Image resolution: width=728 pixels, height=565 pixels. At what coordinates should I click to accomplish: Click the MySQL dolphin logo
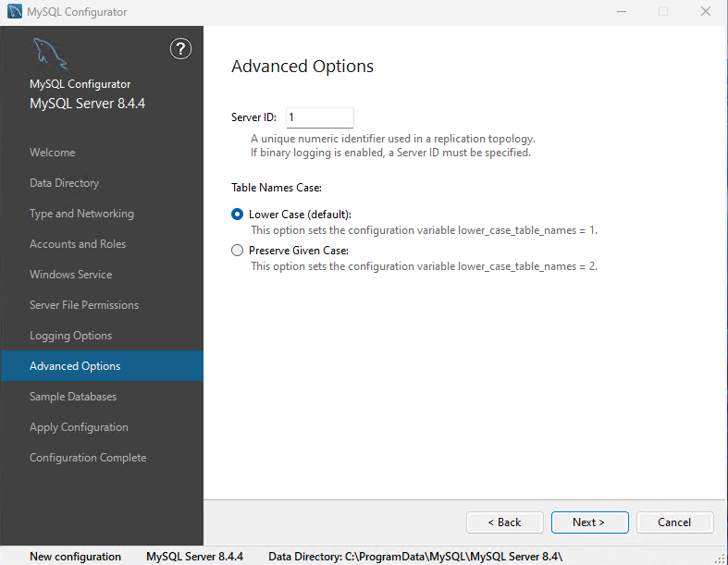pyautogui.click(x=50, y=54)
